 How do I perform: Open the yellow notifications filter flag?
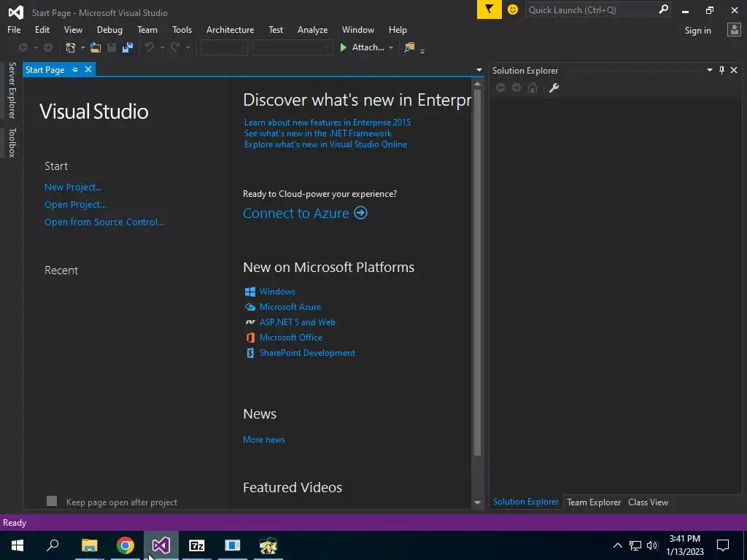(x=489, y=9)
